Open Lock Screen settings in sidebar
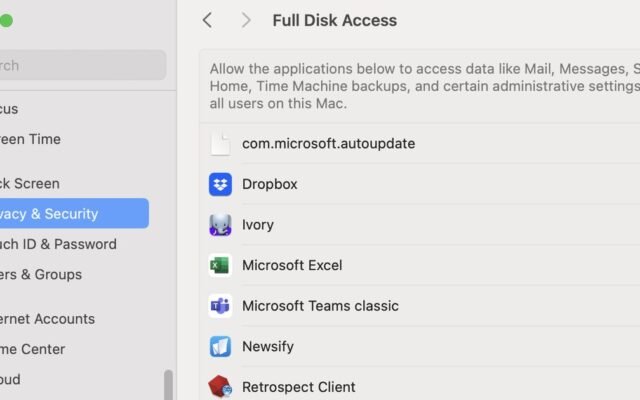640x400 pixels. (30, 184)
